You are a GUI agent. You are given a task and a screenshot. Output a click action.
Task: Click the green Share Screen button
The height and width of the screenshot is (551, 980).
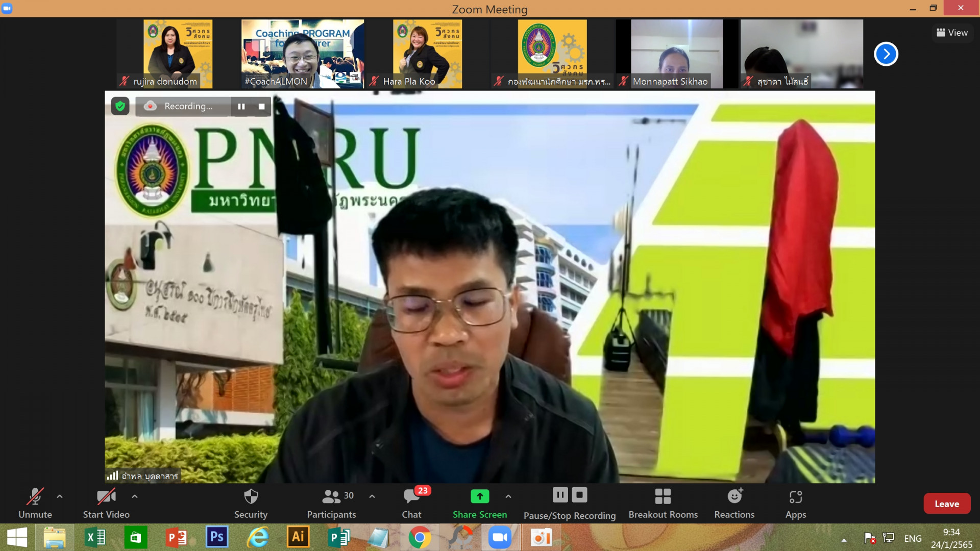coord(480,503)
